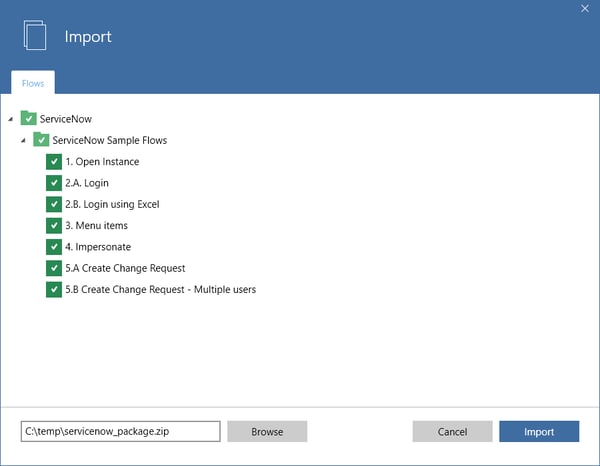The height and width of the screenshot is (466, 600).
Task: Click the ServiceNow Sample Flows folder icon
Action: [41, 140]
